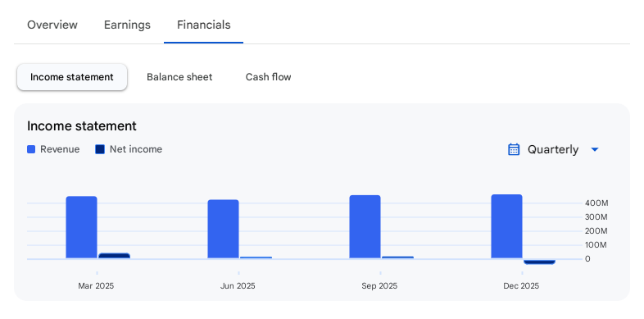Click the 400M axis value
Viewport: 644px width, 319px height.
tap(596, 203)
